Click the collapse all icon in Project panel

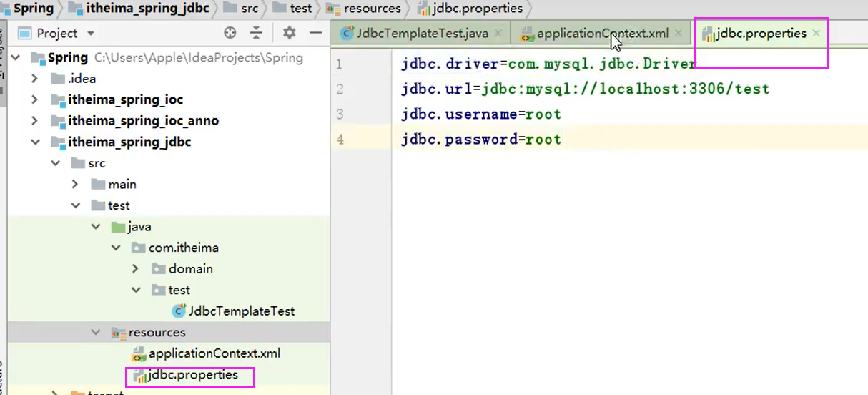pyautogui.click(x=256, y=33)
